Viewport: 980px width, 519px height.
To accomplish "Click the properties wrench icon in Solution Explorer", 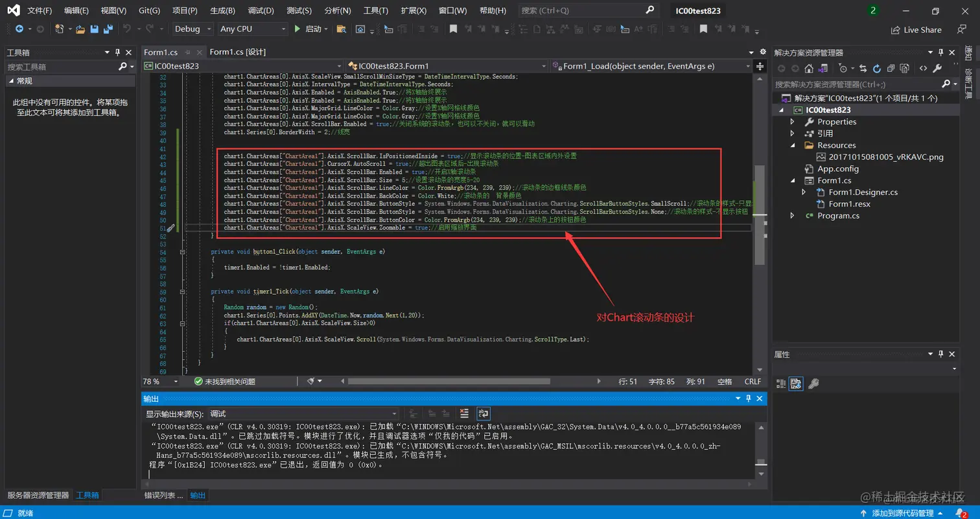I will coord(939,68).
